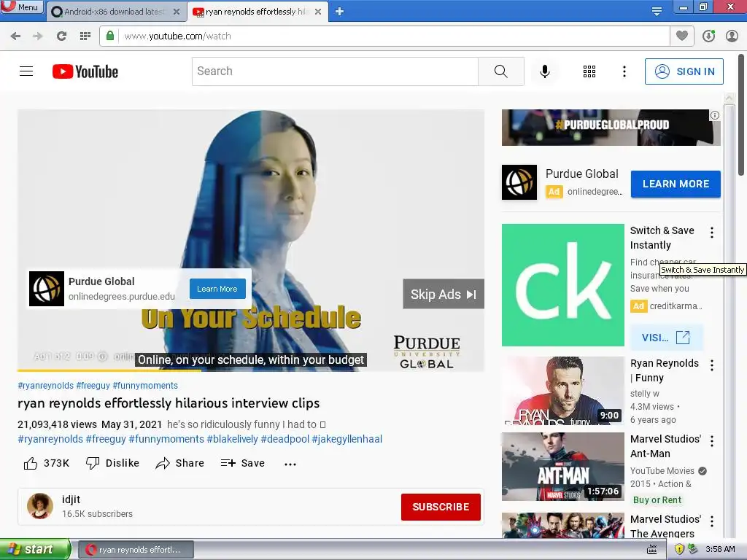747x560 pixels.
Task: Click Buy or Rent for Ant-Man
Action: click(657, 500)
